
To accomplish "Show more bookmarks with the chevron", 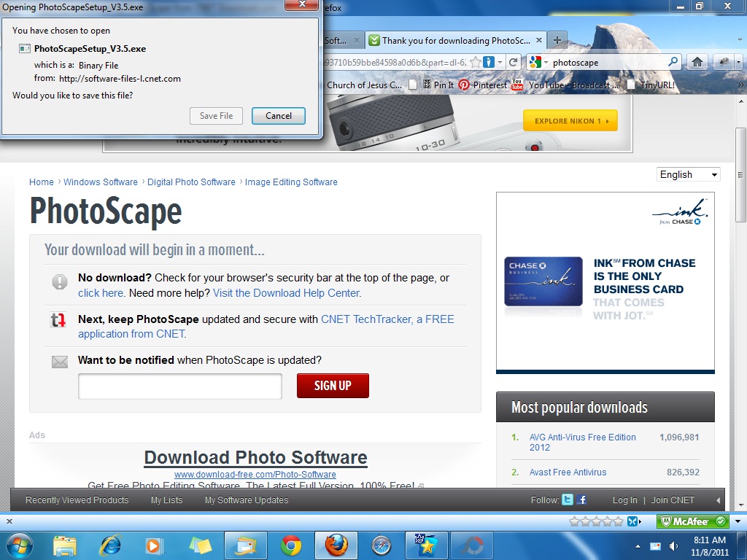I will 741,85.
